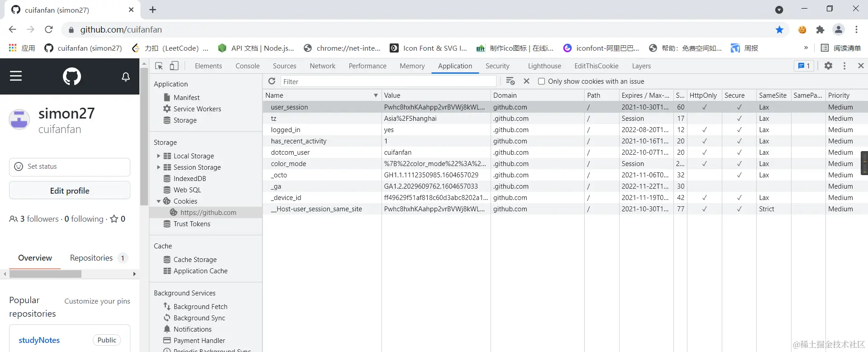The width and height of the screenshot is (868, 352).
Task: Open the EditThisCookie DevTools tab
Action: click(x=596, y=66)
